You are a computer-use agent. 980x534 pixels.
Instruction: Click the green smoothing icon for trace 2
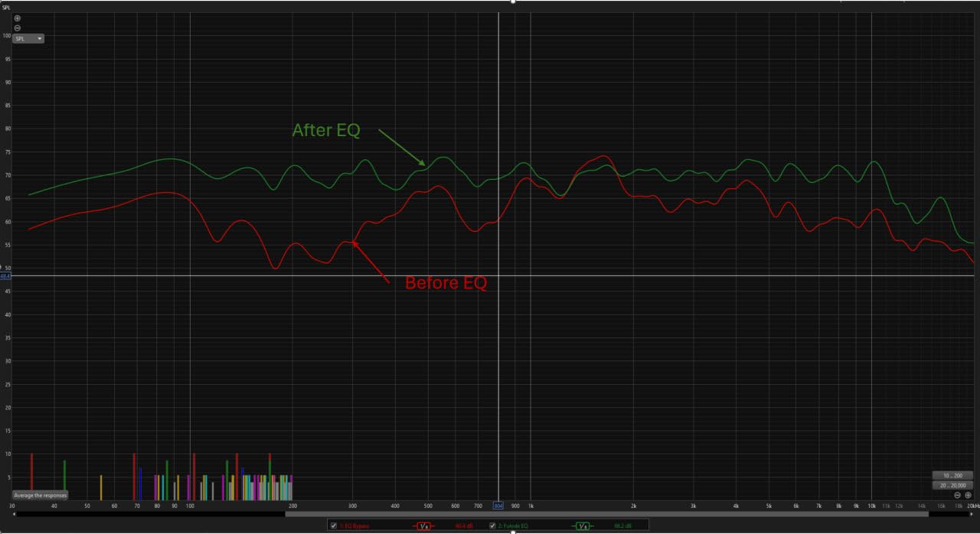pos(583,526)
